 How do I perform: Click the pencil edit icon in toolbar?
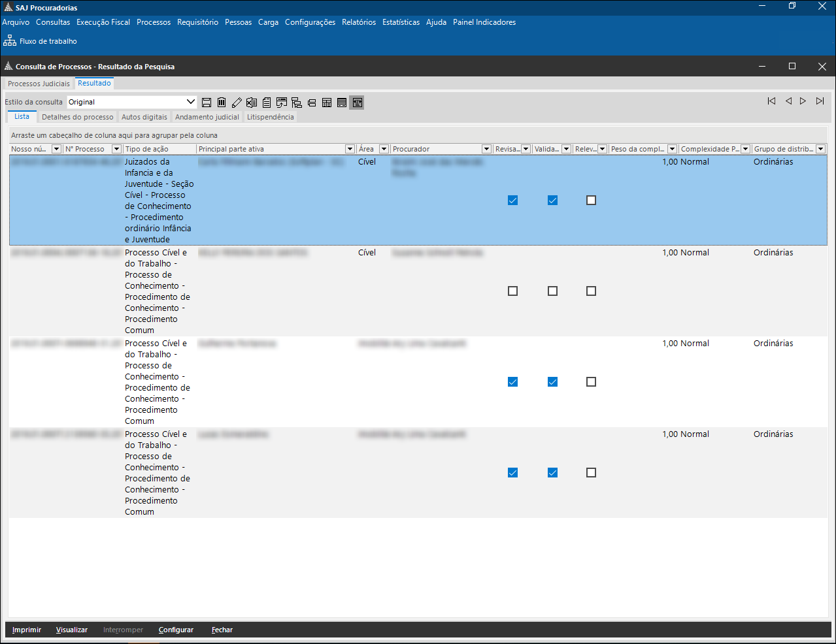click(237, 103)
